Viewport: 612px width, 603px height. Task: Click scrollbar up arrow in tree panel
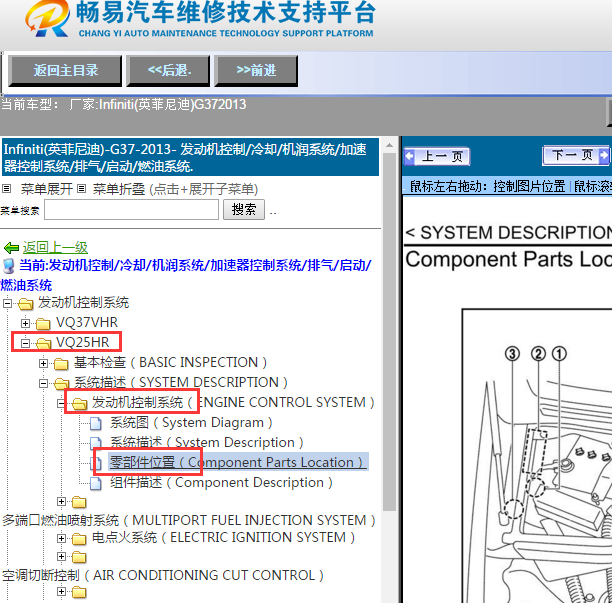[x=389, y=146]
